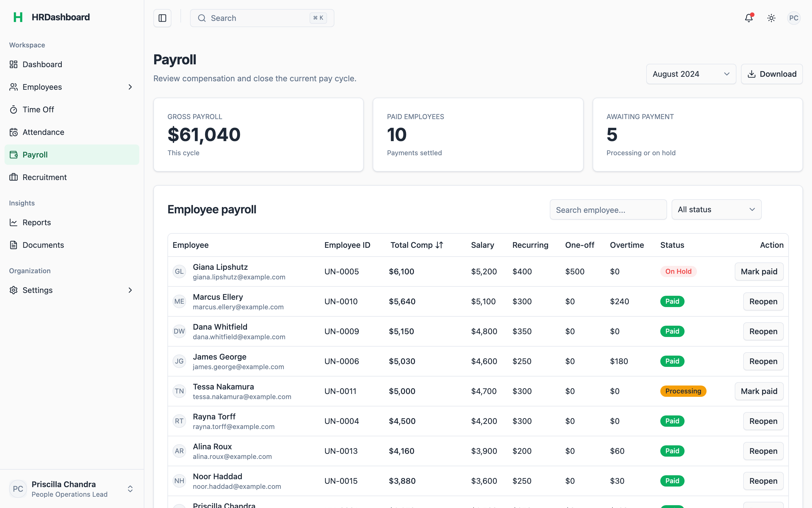
Task: Select Payroll in the sidebar
Action: [72, 155]
